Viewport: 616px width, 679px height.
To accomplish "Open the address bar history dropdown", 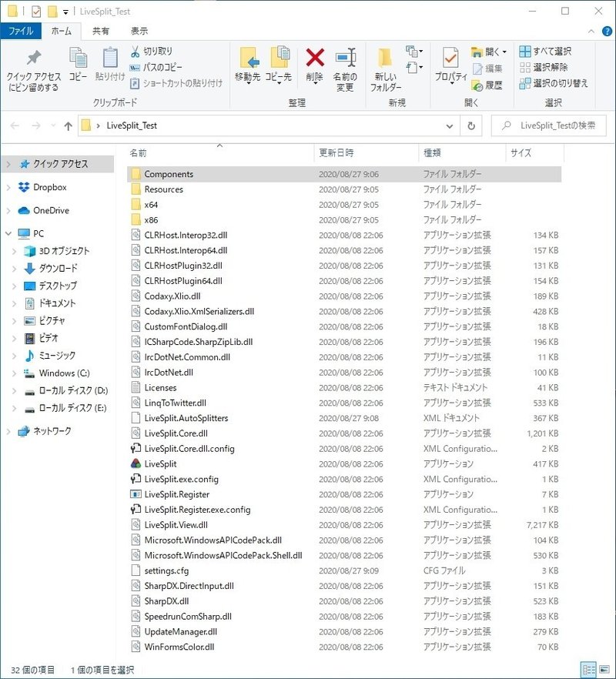I will (450, 126).
